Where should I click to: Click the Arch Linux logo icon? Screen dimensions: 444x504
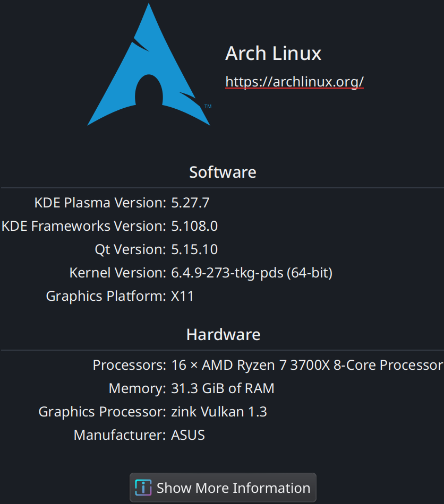(x=149, y=64)
